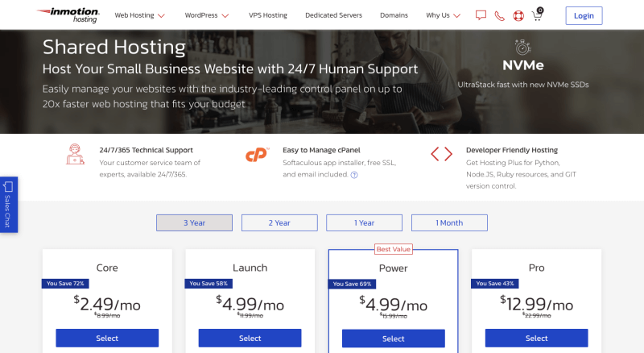Expand the Web Hosting menu
The width and height of the screenshot is (644, 353).
[x=139, y=15]
